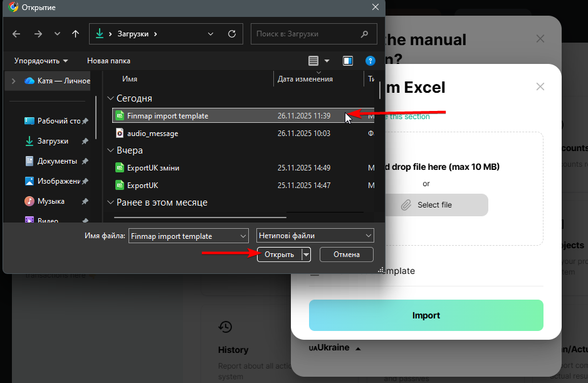Go up one folder level
This screenshot has height=383, width=588.
[76, 34]
